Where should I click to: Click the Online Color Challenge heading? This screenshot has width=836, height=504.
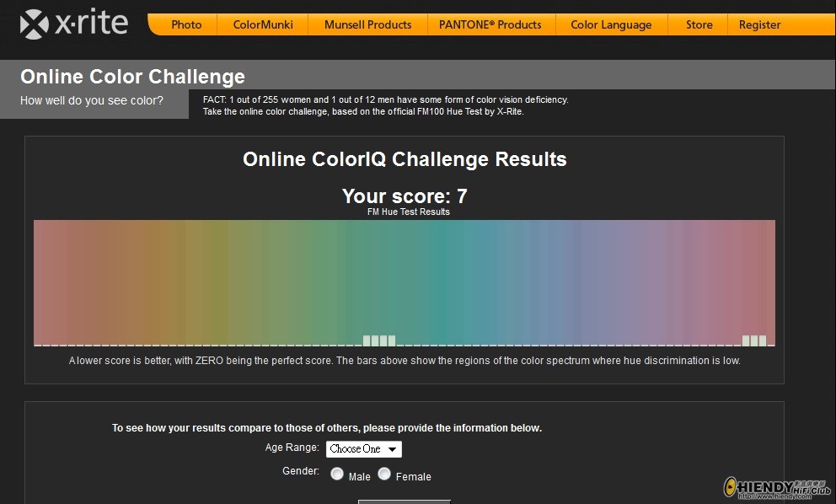(x=133, y=76)
